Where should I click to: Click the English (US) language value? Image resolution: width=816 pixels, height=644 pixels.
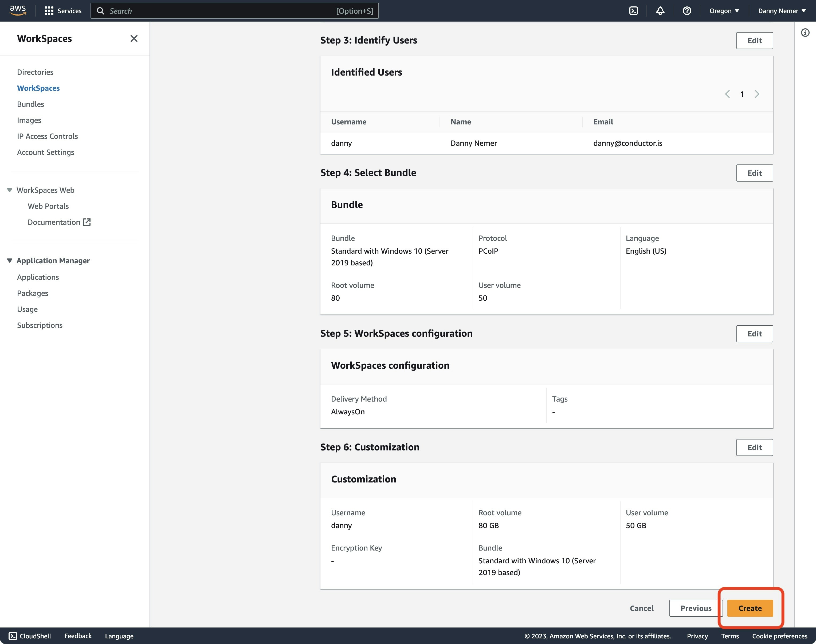coord(646,251)
